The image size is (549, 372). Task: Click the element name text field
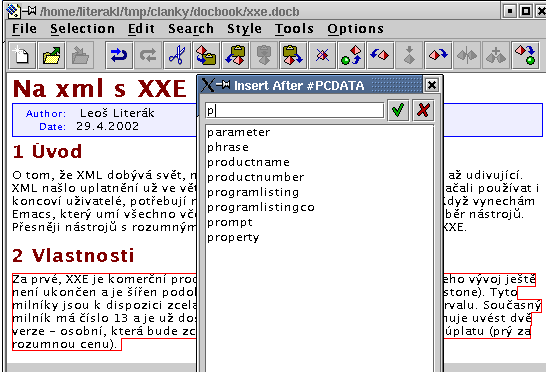[x=294, y=111]
